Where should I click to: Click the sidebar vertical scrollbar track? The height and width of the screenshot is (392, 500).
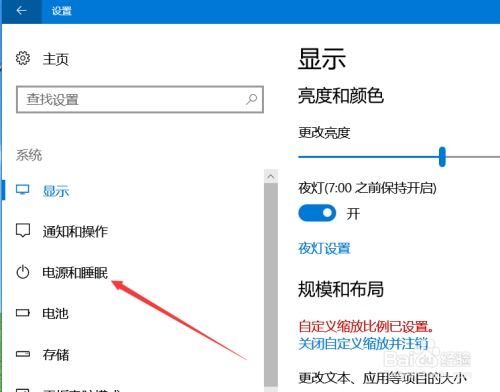tap(271, 283)
